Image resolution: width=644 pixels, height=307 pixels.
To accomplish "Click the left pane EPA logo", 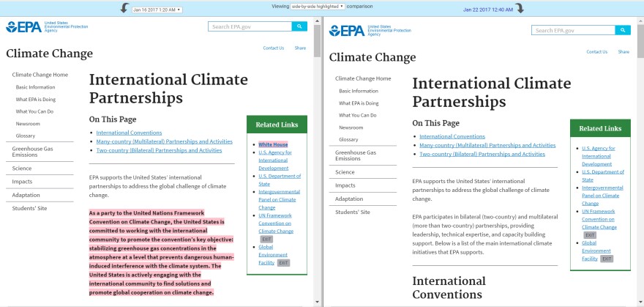I will pos(46,26).
